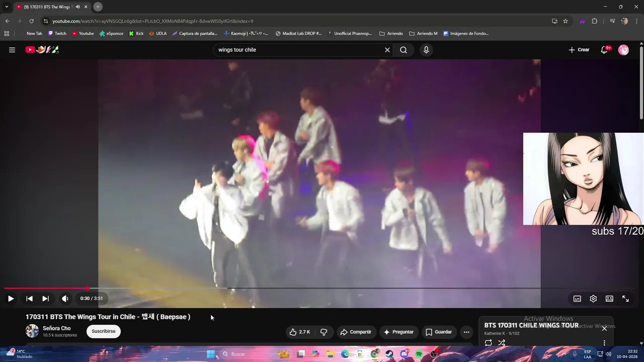
Task: View site information icon in address bar
Action: (x=45, y=21)
